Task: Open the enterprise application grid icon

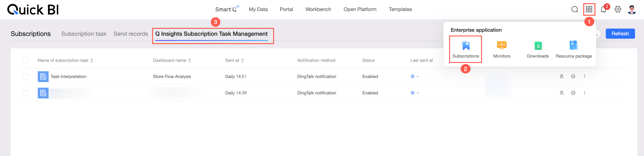Action: click(x=589, y=9)
